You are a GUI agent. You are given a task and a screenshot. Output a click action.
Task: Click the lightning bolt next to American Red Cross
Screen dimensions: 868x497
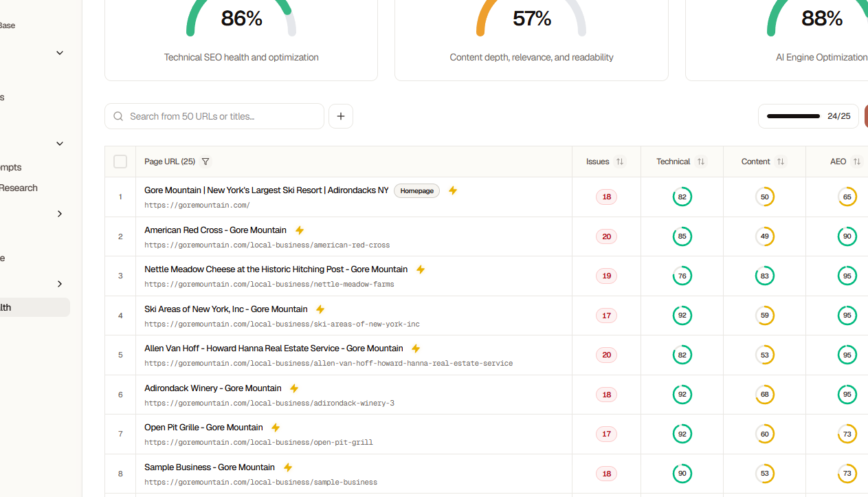pyautogui.click(x=300, y=230)
